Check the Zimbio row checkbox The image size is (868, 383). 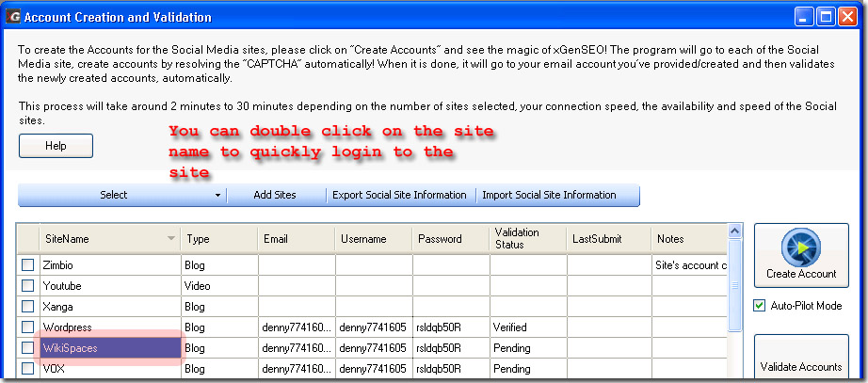pyautogui.click(x=28, y=265)
